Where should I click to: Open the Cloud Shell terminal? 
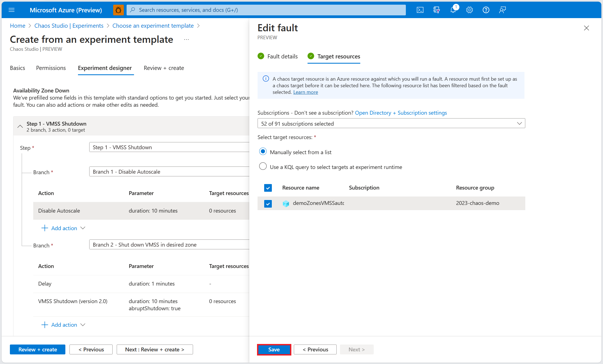[420, 10]
